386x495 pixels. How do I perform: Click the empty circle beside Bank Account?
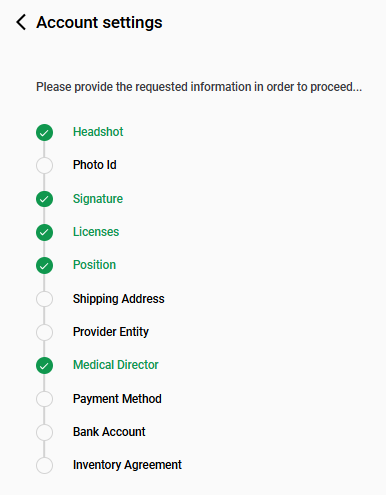tap(44, 432)
